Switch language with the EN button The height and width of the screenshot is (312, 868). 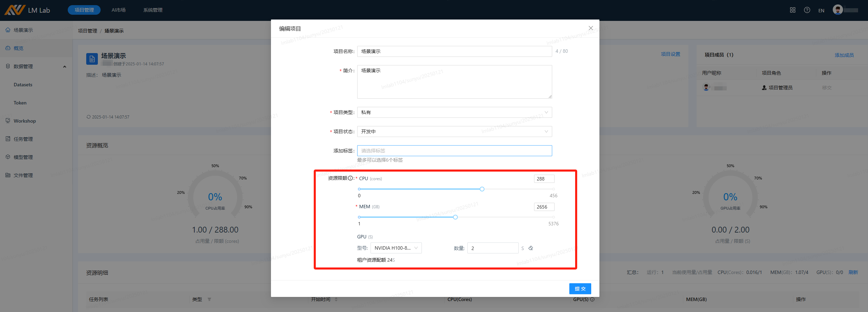pos(821,11)
